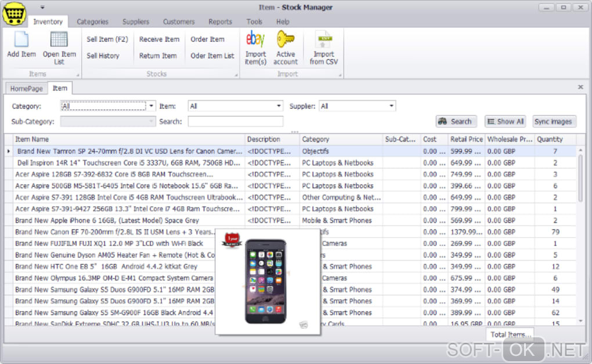This screenshot has width=592, height=364.
Task: Expand the Import group dialog launcher
Action: click(x=340, y=75)
